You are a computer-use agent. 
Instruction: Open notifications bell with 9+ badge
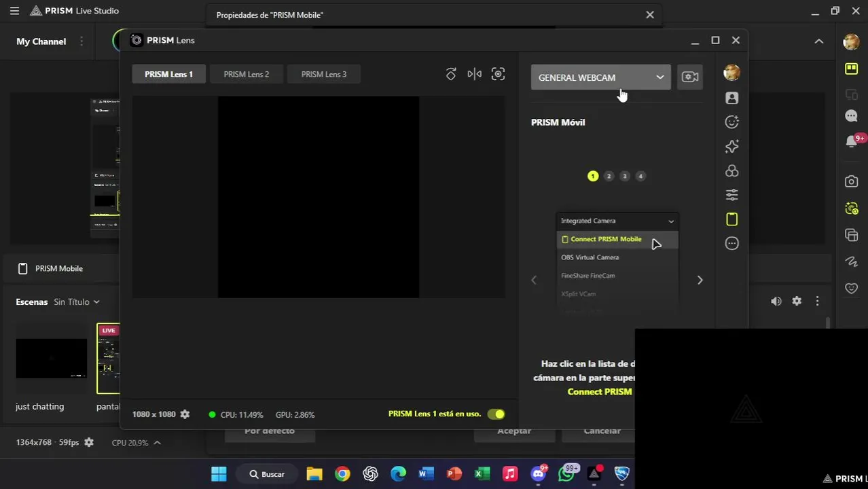pyautogui.click(x=853, y=141)
